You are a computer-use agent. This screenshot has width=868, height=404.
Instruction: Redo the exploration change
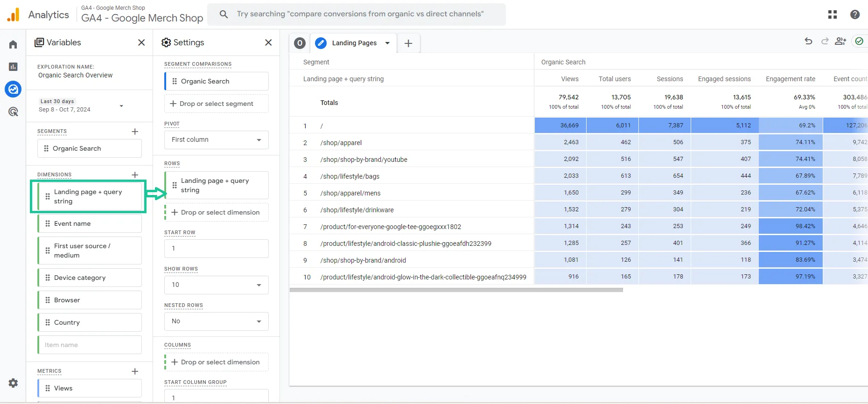click(x=825, y=42)
